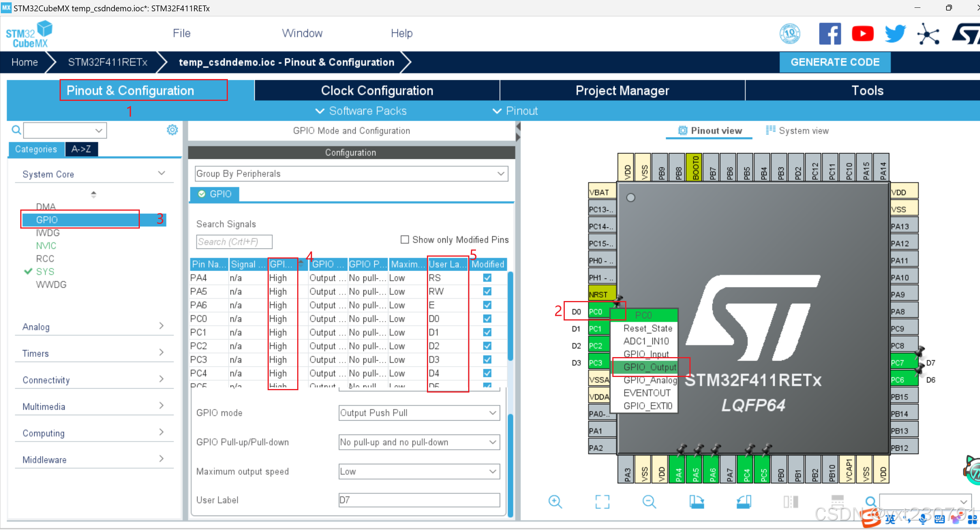Viewport: 980px width, 530px height.
Task: Open the YouTube link icon
Action: [862, 33]
